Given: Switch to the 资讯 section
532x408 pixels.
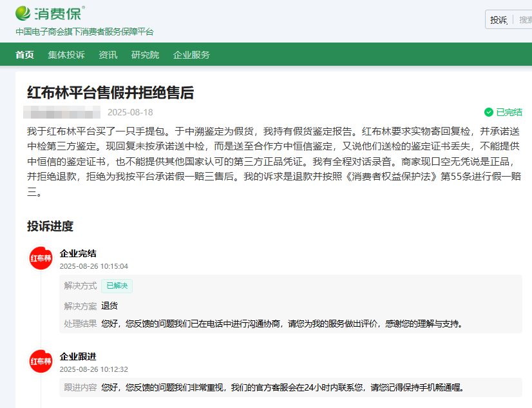Looking at the screenshot, I should (108, 55).
